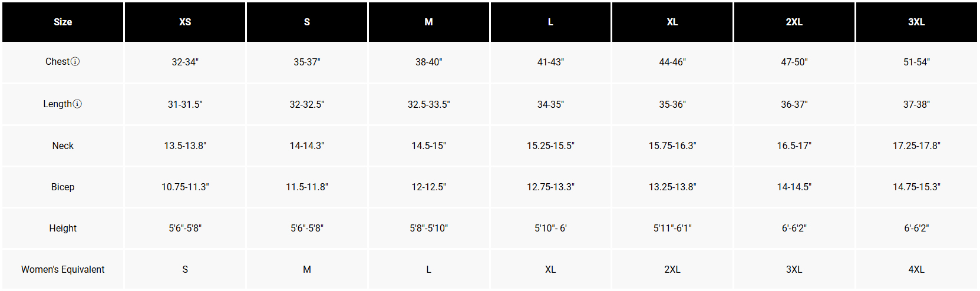980x291 pixels.
Task: Click the Neck row label
Action: point(62,145)
